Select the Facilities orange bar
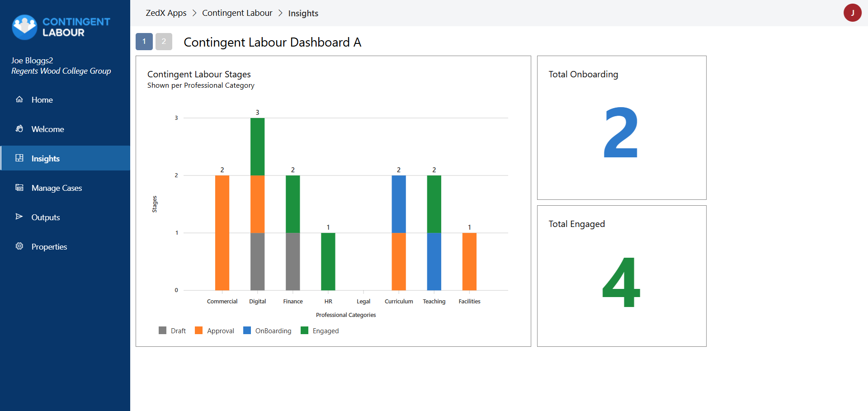 [469, 261]
